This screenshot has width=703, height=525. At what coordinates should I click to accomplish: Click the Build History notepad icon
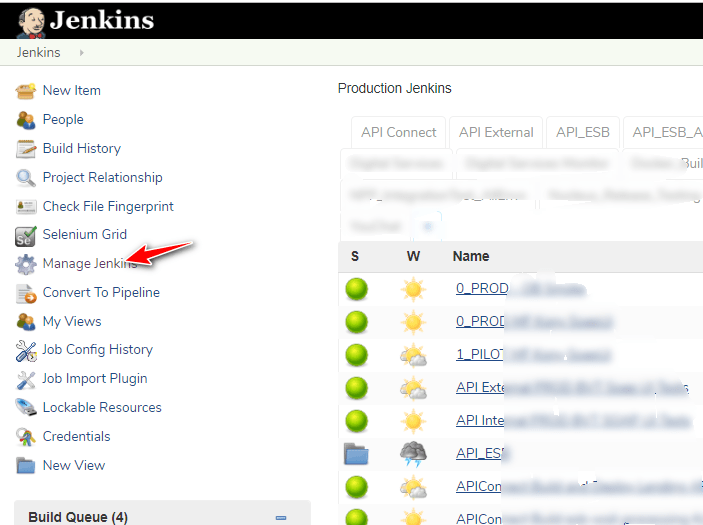point(26,149)
